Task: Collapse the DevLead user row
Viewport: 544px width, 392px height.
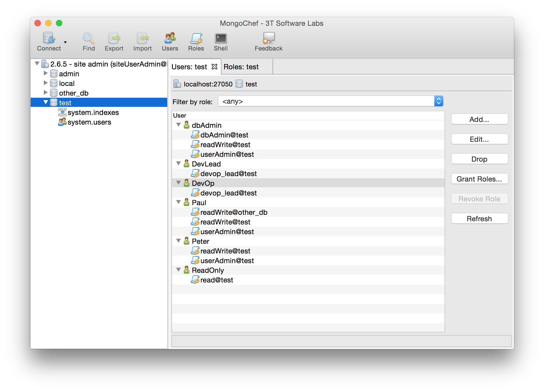Action: coord(178,164)
